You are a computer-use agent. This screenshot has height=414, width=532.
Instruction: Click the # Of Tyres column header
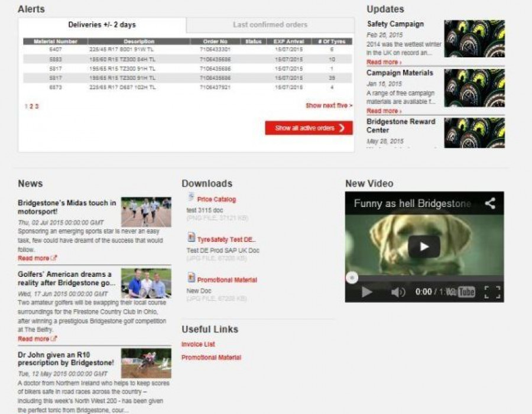point(332,41)
